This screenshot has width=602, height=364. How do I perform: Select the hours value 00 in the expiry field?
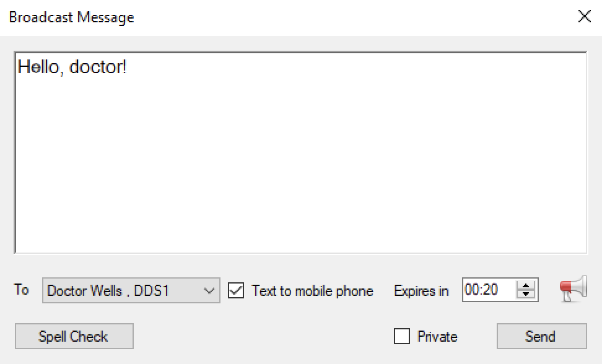[x=472, y=289]
